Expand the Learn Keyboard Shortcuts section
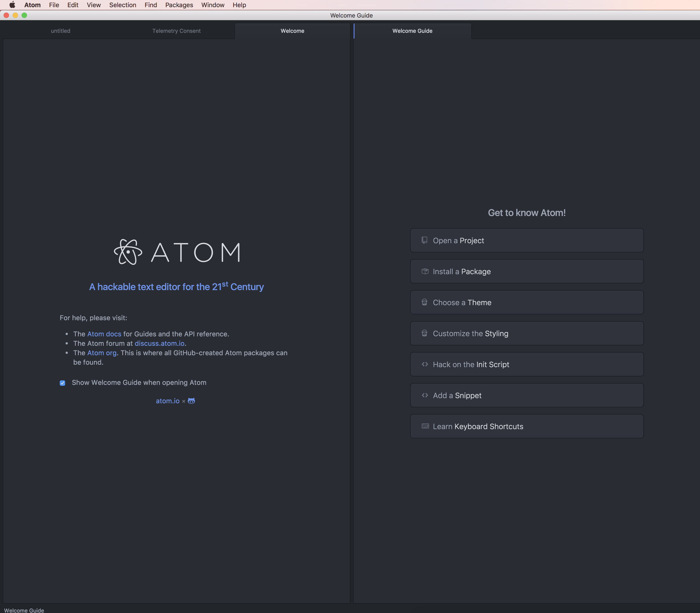The image size is (700, 613). pos(527,426)
